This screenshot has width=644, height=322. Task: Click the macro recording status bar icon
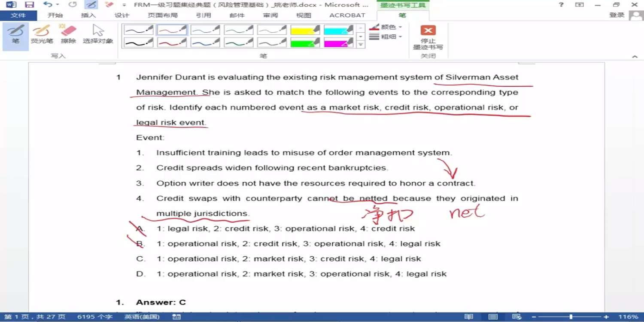click(176, 317)
